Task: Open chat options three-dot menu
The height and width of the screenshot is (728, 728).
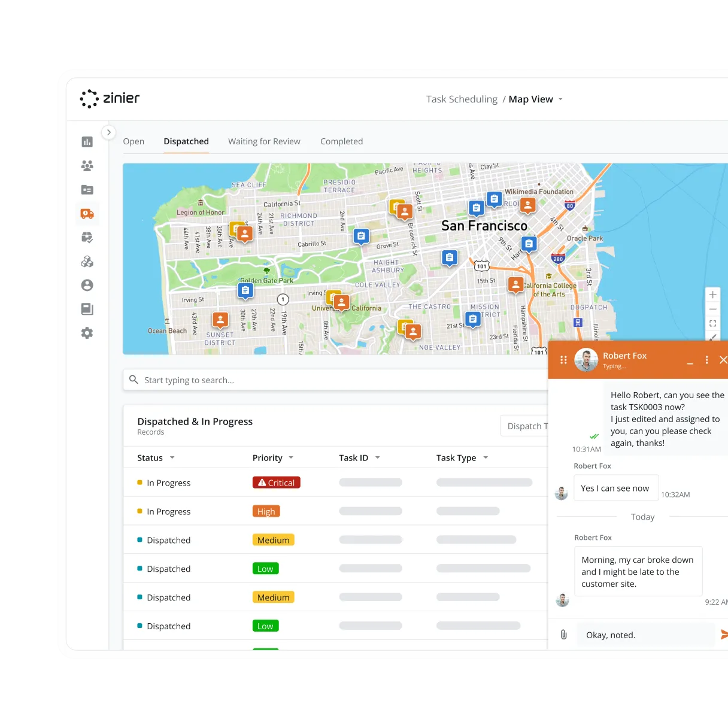Action: click(706, 360)
